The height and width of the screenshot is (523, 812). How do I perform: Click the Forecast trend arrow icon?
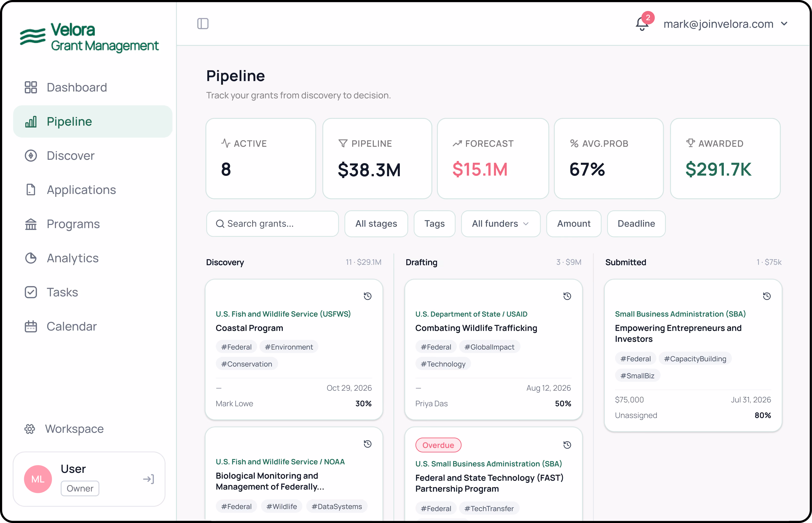click(457, 144)
